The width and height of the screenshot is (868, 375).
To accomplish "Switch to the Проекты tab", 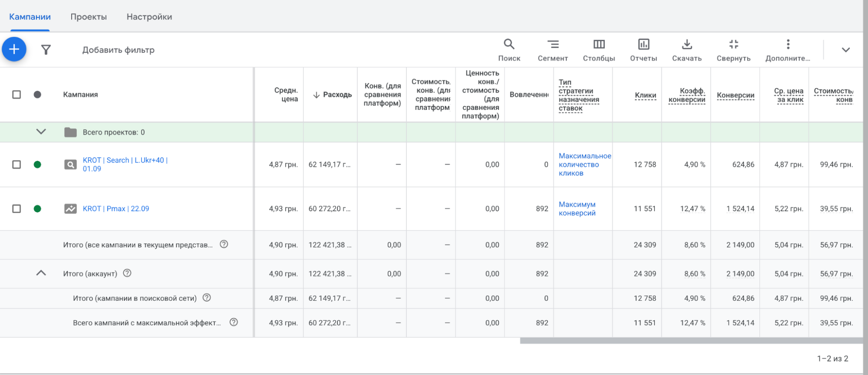I will (x=89, y=17).
